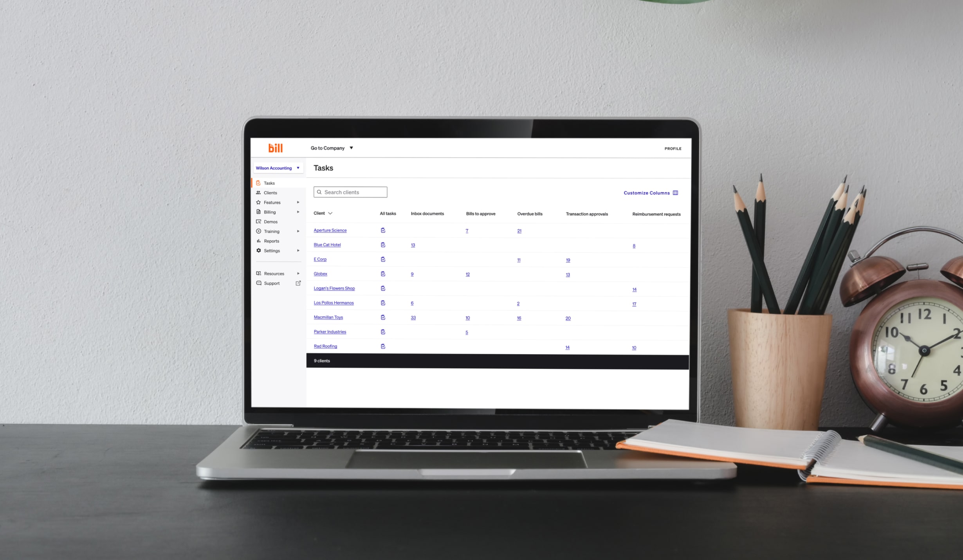
Task: Open the Macmillan Toys client link
Action: tap(327, 317)
